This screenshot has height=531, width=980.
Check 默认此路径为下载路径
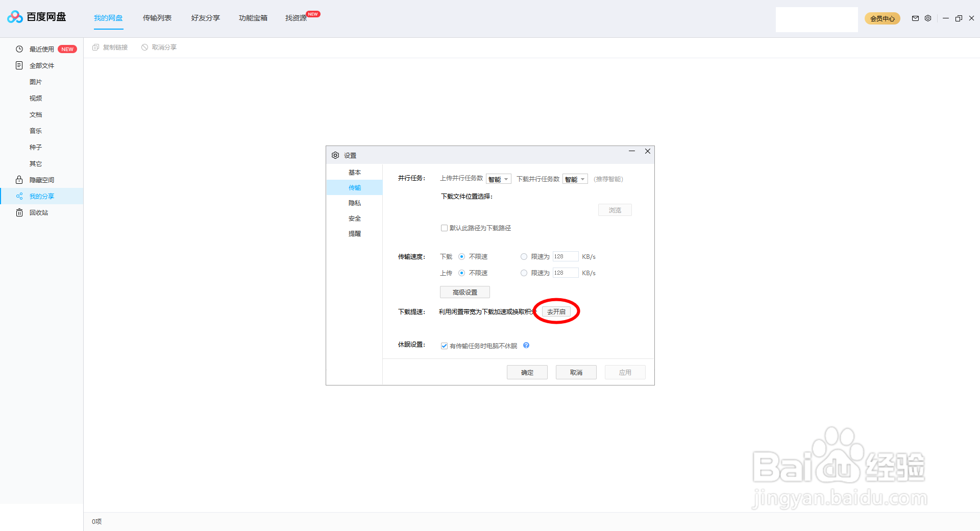tap(445, 228)
